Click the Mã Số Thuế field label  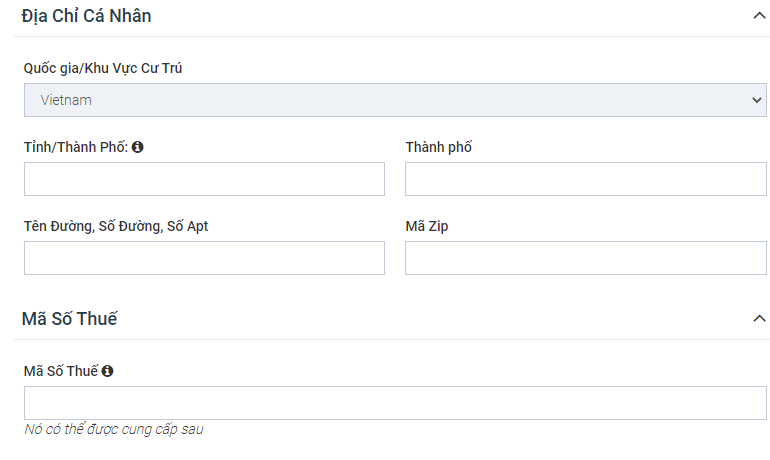pyautogui.click(x=60, y=371)
